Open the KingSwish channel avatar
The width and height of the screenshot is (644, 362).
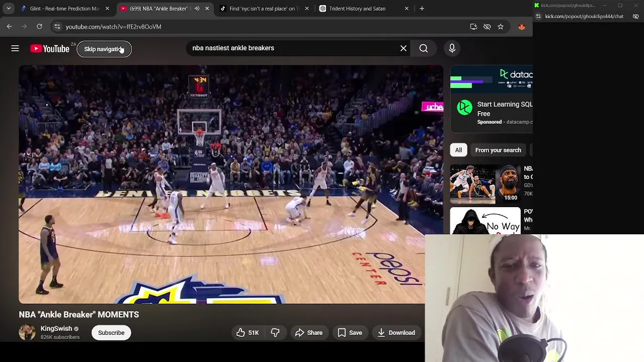[x=27, y=332]
